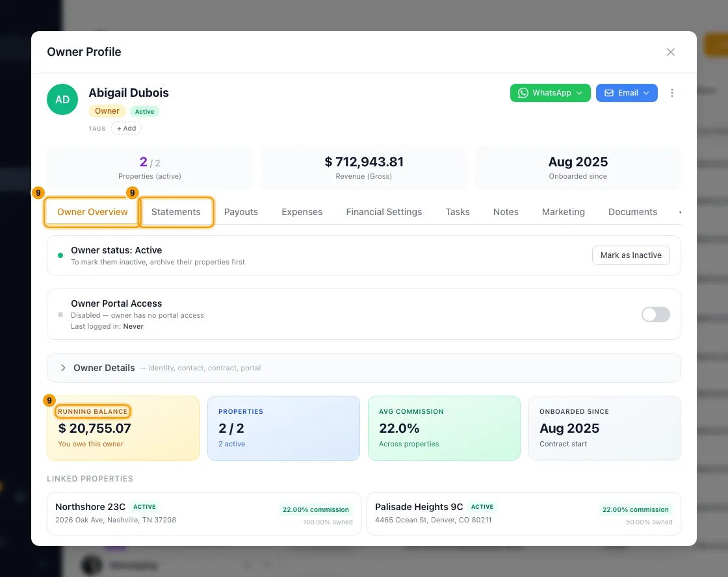This screenshot has height=577, width=728.
Task: Open the Statements tab
Action: click(x=176, y=212)
